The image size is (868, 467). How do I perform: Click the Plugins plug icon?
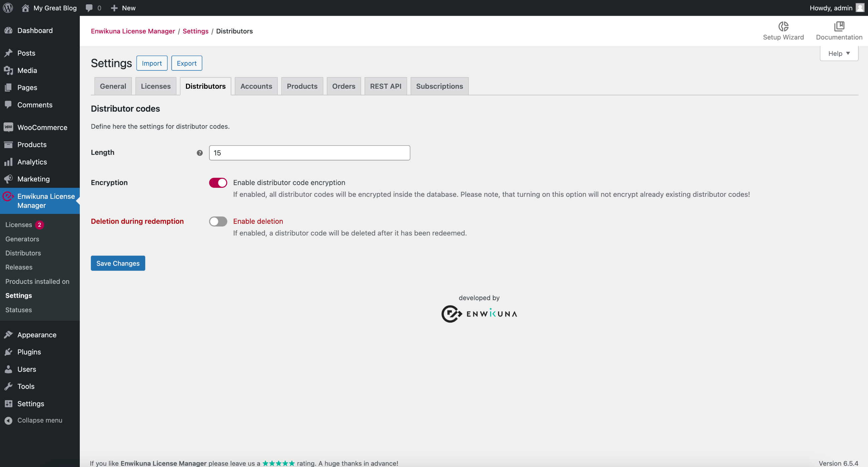point(8,352)
